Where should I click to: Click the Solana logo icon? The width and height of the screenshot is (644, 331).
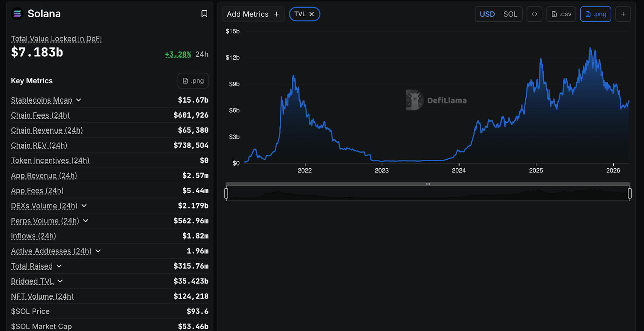(x=17, y=14)
